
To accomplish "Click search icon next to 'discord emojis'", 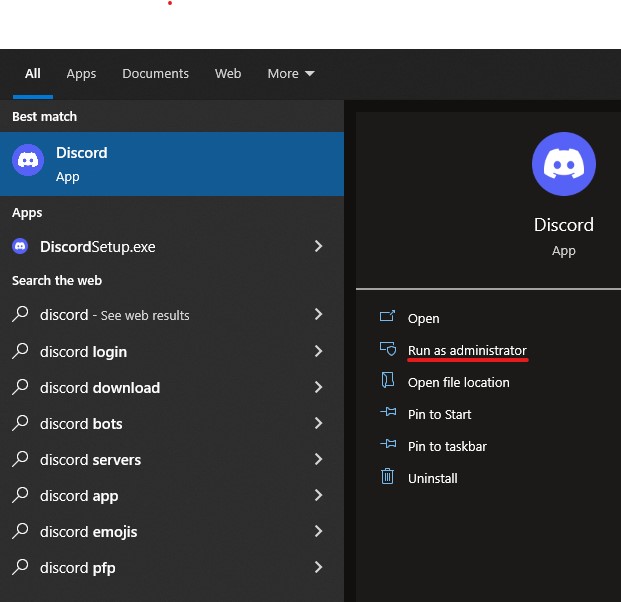I will (20, 531).
